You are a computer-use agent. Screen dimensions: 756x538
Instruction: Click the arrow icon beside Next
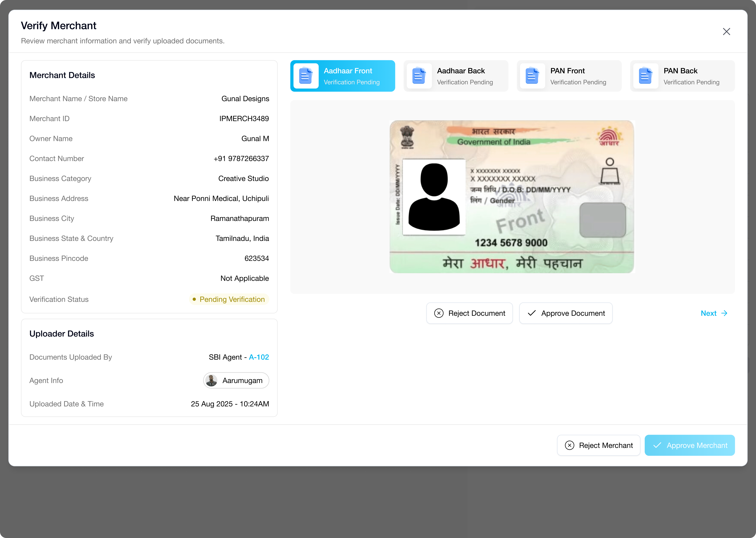tap(724, 313)
